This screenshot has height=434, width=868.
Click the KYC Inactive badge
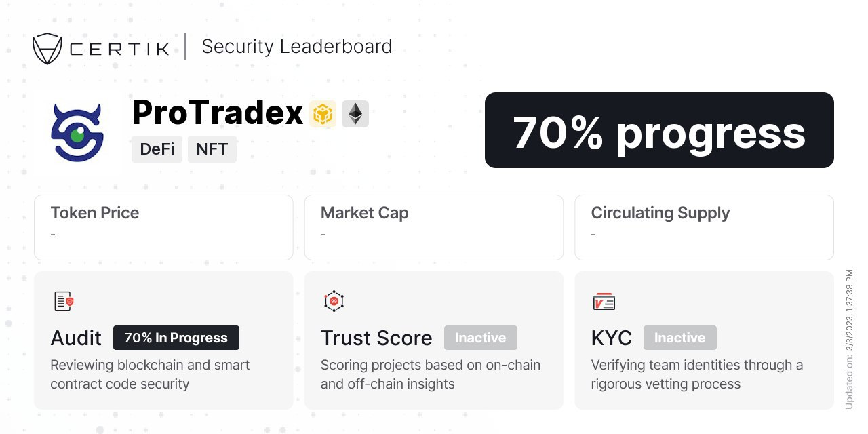point(680,338)
